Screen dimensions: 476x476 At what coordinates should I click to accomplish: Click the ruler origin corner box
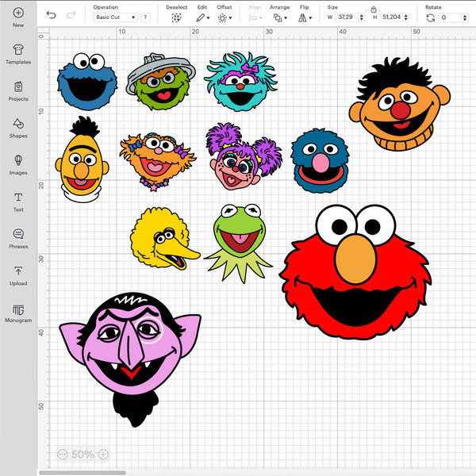pos(43,33)
